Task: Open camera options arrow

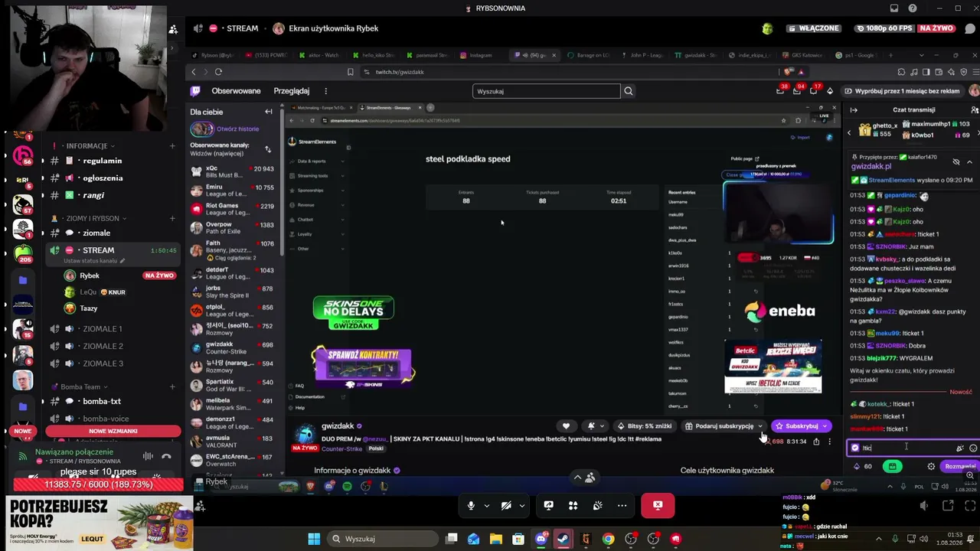Action: (x=522, y=505)
